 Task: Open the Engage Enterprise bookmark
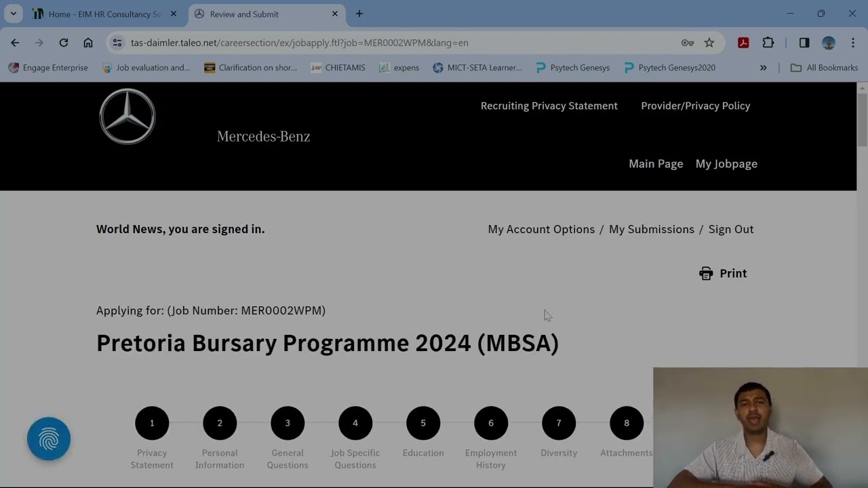pyautogui.click(x=48, y=68)
